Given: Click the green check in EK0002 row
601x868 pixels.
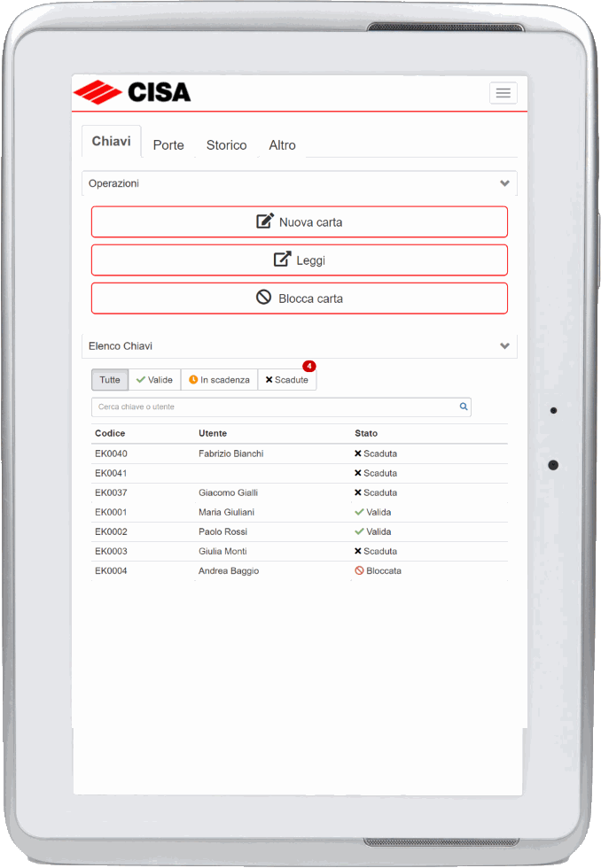Looking at the screenshot, I should tap(359, 531).
